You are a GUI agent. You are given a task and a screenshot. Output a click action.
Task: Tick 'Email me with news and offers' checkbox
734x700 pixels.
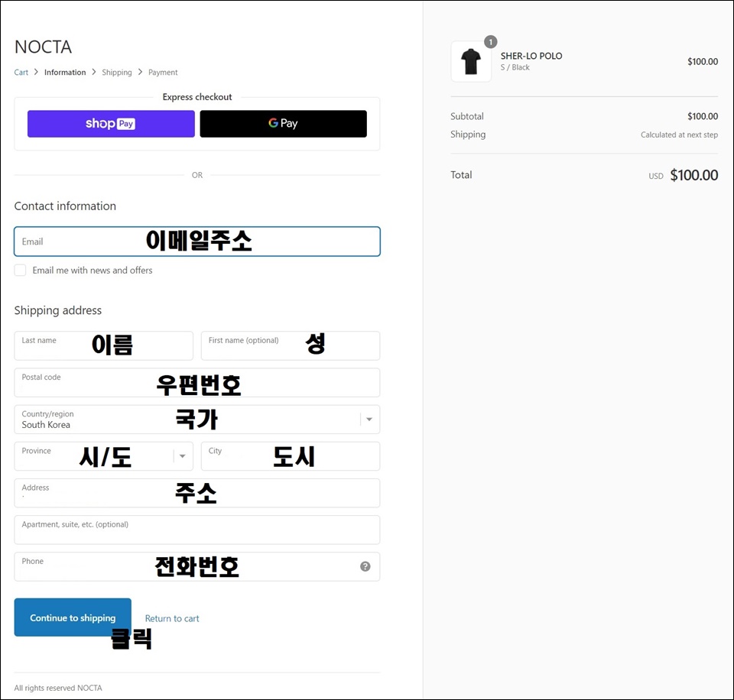(x=20, y=270)
